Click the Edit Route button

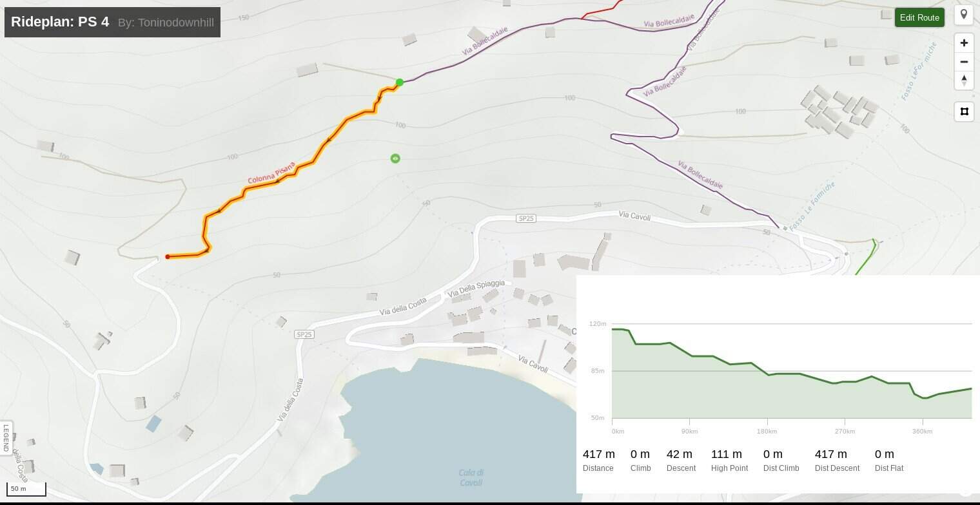click(919, 17)
